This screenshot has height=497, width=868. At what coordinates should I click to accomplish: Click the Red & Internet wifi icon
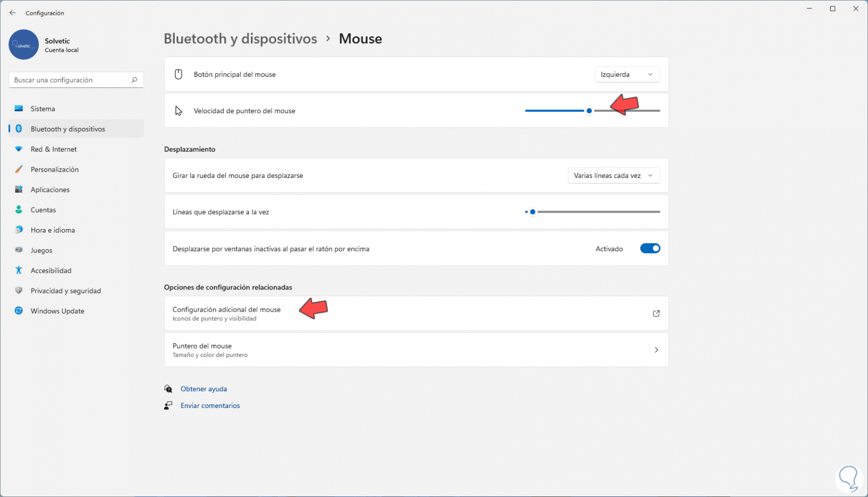coord(19,149)
